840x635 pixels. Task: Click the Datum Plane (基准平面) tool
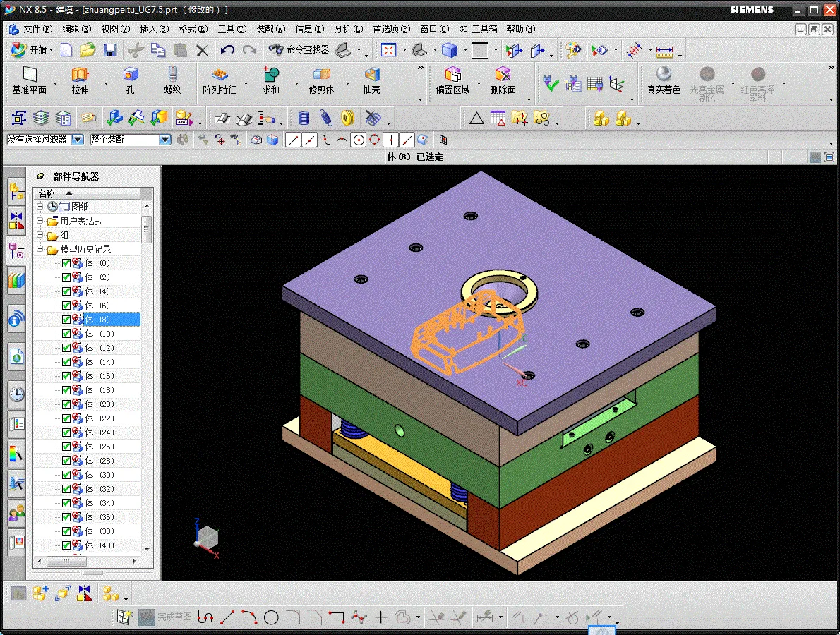(x=30, y=81)
